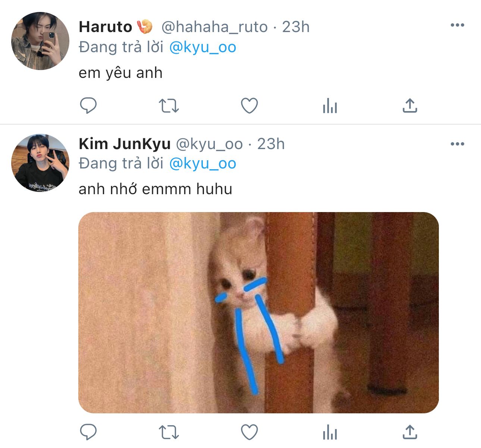Open the crying cat image
The width and height of the screenshot is (481, 448).
pos(258,312)
